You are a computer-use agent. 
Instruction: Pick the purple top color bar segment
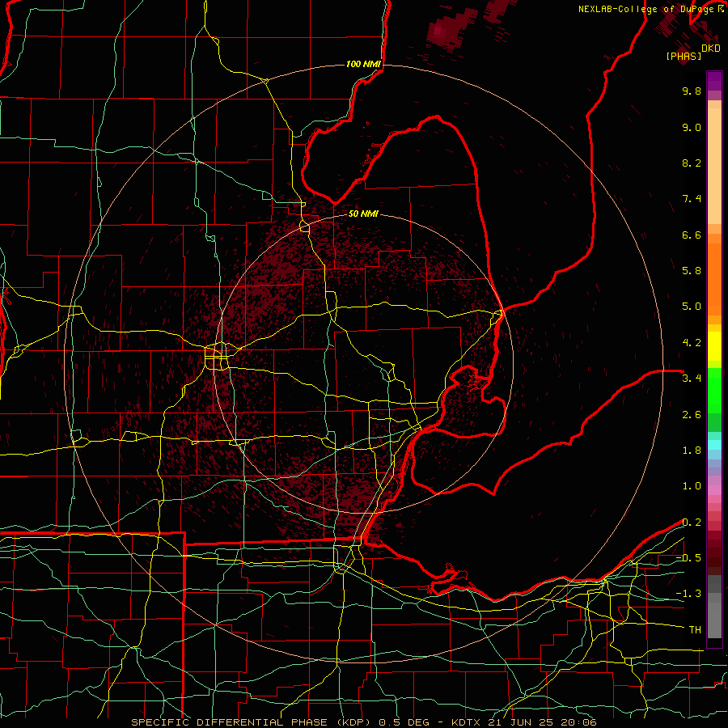coord(714,81)
